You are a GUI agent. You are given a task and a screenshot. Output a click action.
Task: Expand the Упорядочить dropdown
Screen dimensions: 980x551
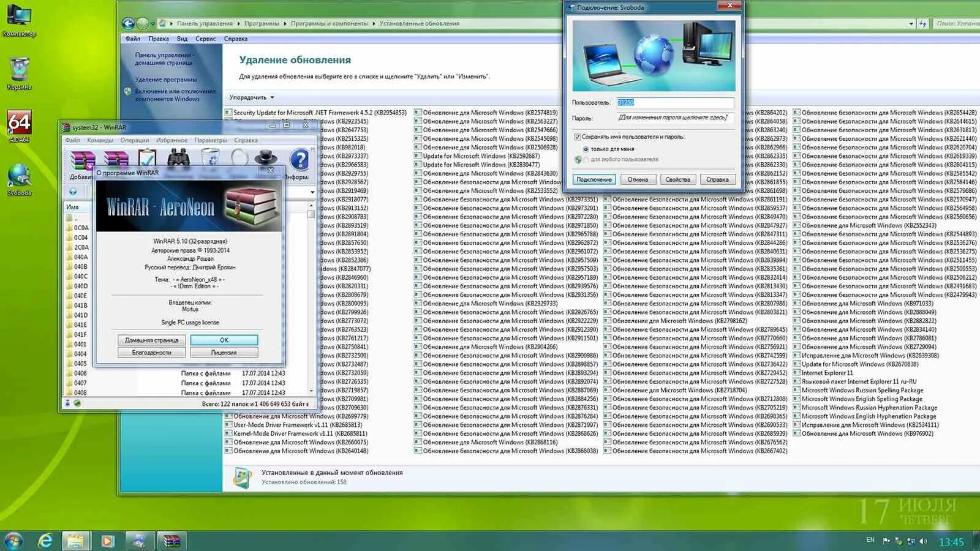pyautogui.click(x=252, y=97)
